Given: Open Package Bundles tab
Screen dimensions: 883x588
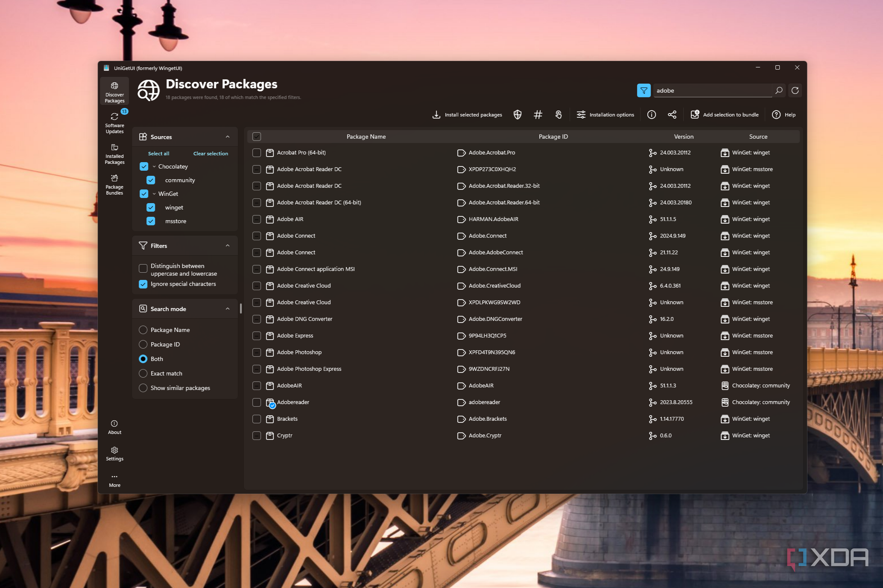Looking at the screenshot, I should tap(114, 185).
